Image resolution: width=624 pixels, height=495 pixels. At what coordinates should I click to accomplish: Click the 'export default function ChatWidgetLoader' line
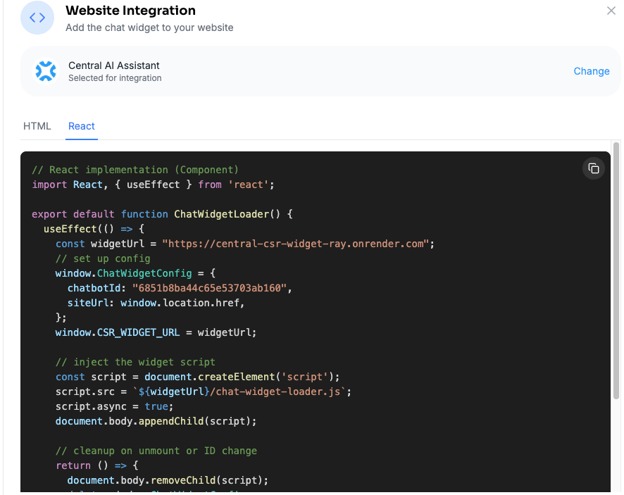(162, 214)
